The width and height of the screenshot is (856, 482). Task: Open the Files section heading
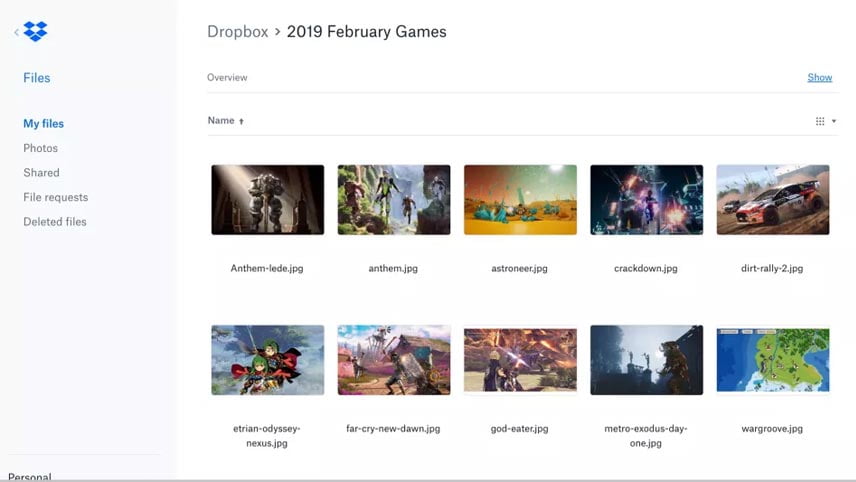point(37,78)
